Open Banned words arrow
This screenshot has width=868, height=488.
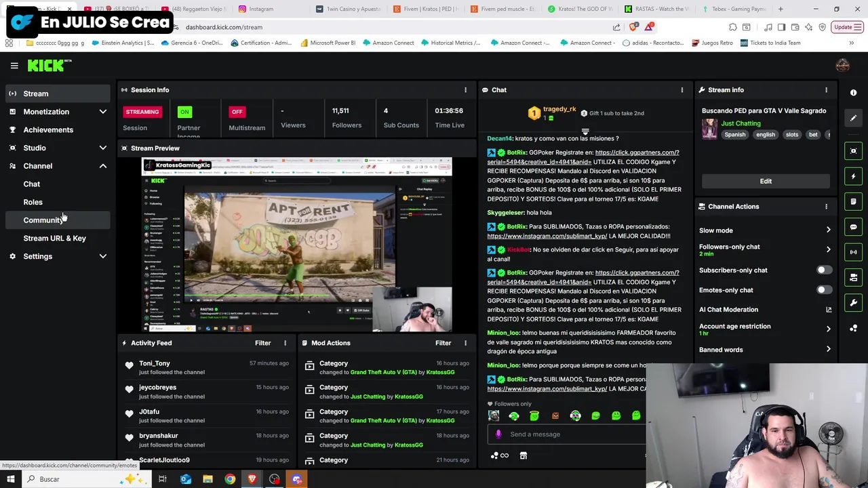pyautogui.click(x=828, y=350)
